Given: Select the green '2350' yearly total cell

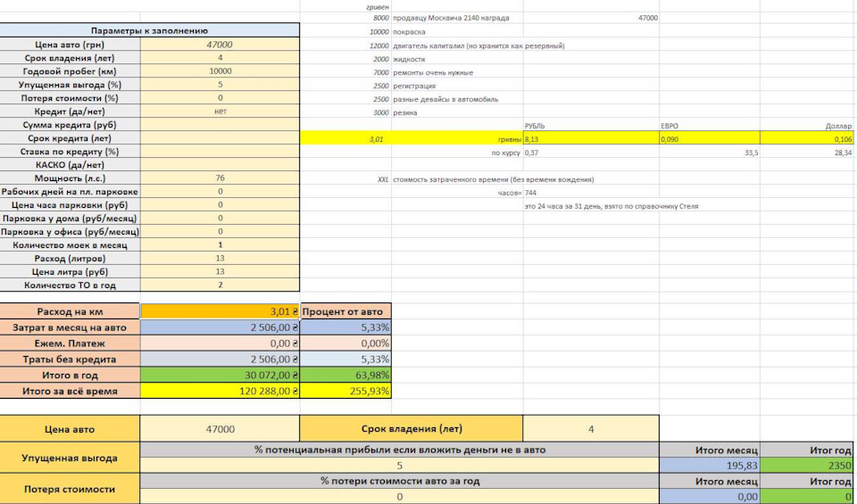Looking at the screenshot, I should (807, 466).
